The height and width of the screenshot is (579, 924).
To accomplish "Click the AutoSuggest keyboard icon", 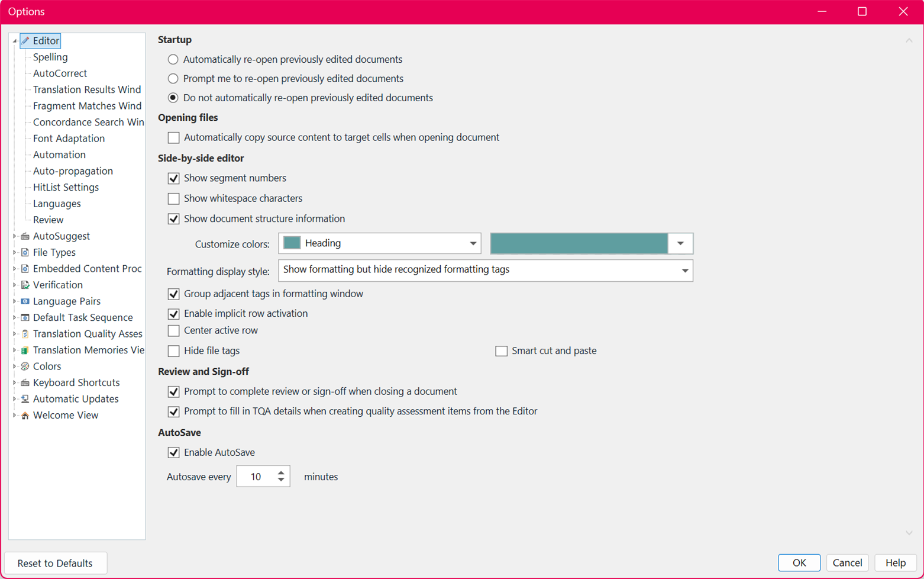I will click(25, 236).
